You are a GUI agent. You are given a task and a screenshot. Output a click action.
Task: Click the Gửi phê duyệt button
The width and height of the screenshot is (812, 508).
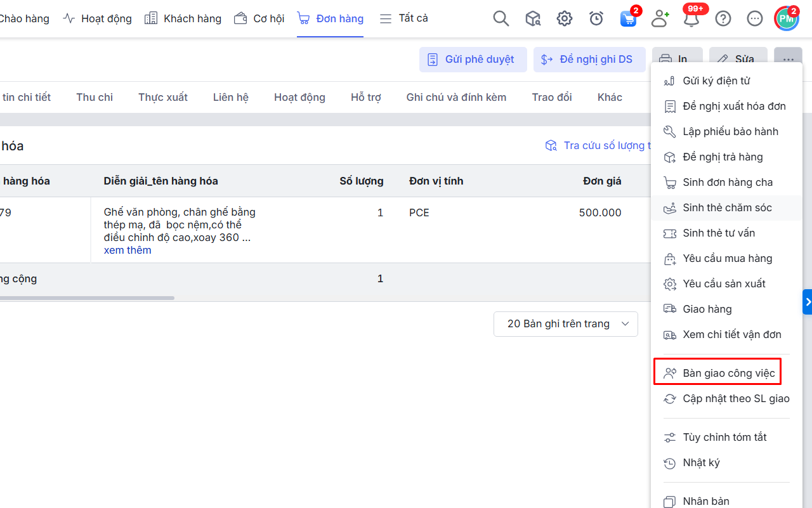[x=473, y=60]
